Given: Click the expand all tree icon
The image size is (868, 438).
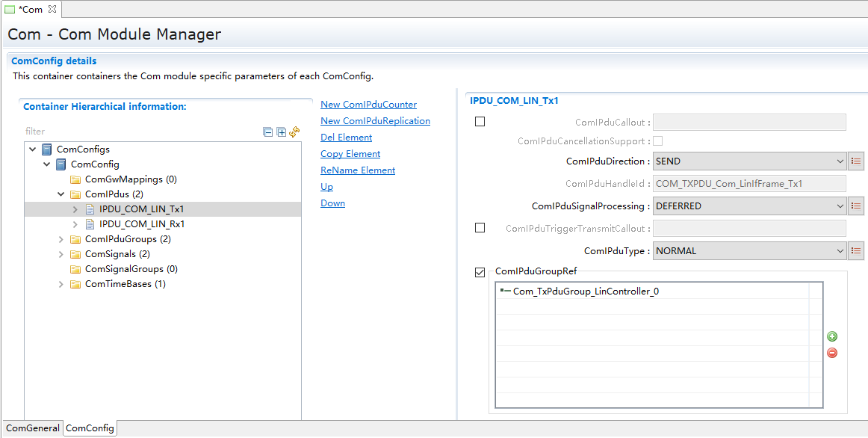Looking at the screenshot, I should tap(281, 132).
